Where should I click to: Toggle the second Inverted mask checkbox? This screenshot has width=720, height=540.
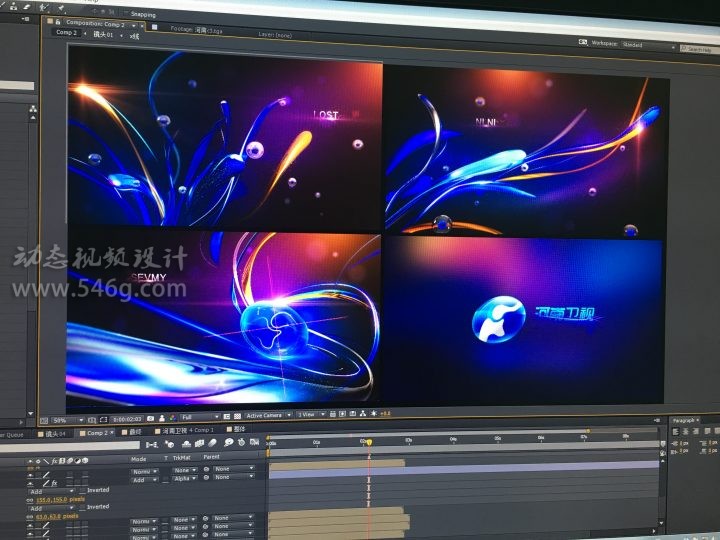coord(82,506)
